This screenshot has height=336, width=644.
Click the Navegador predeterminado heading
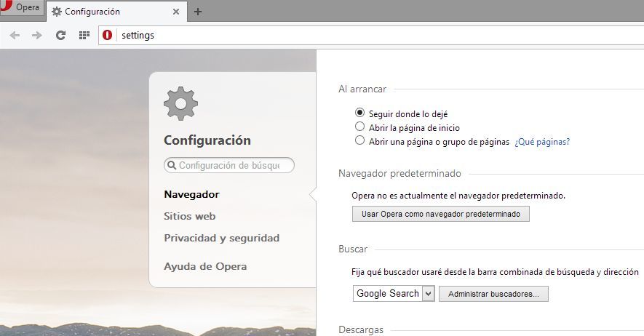pos(399,174)
